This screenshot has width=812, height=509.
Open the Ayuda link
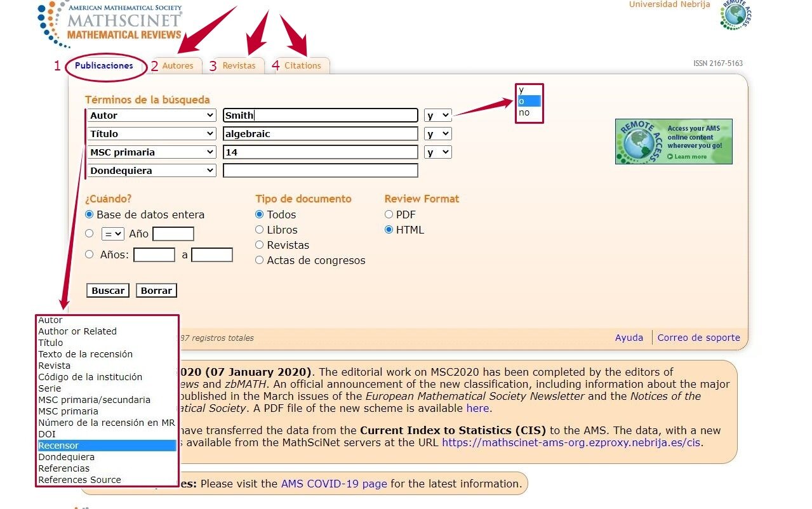[629, 338]
